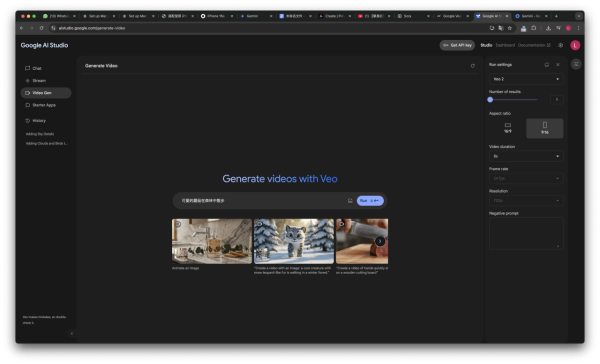Bookmark this page with star icon
The width and height of the screenshot is (600, 364).
coord(510,28)
